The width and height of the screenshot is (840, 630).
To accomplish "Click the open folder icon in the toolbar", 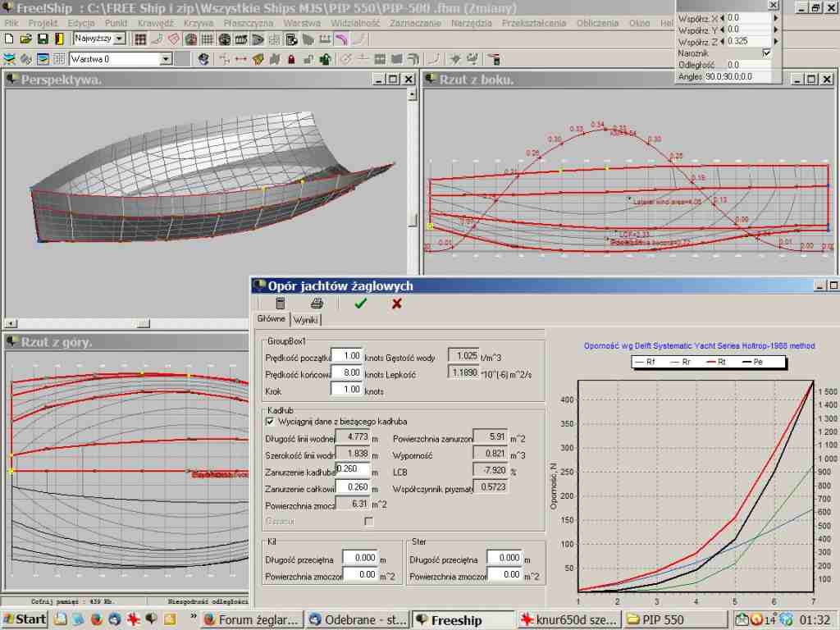I will [25, 39].
